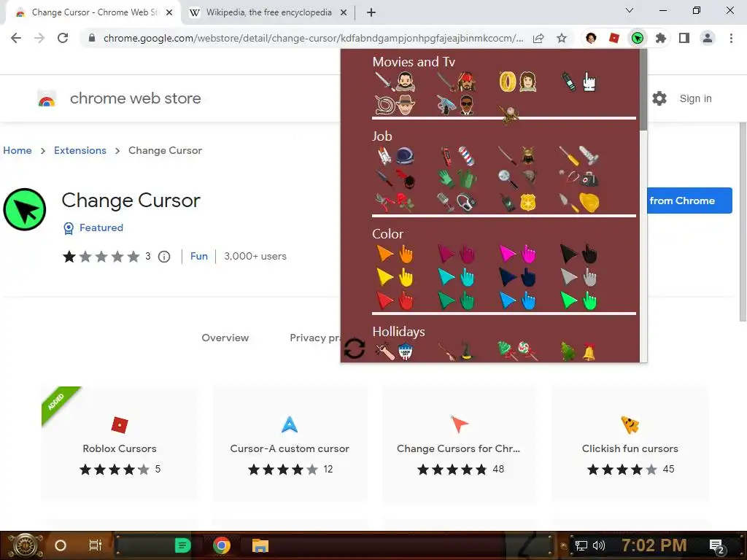Open the Roblox Cursors extension toolbar icon
Image resolution: width=747 pixels, height=560 pixels.
tap(614, 38)
